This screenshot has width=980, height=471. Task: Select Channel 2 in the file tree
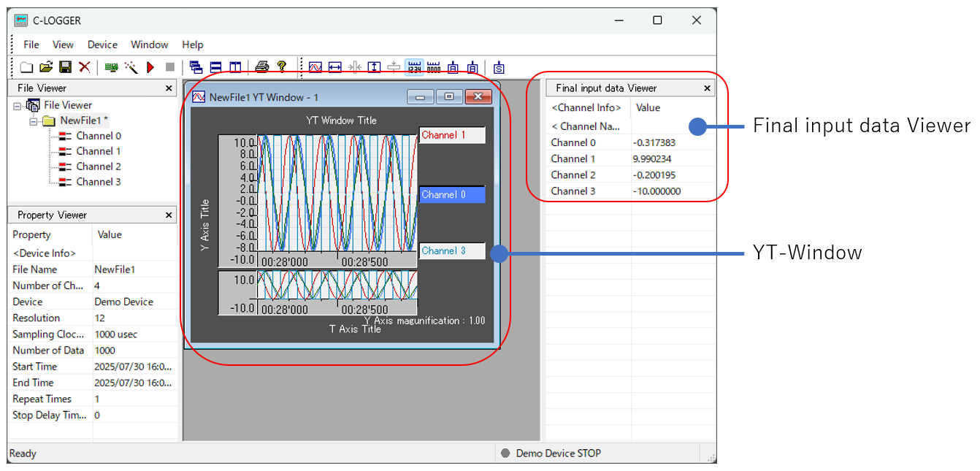tap(99, 166)
